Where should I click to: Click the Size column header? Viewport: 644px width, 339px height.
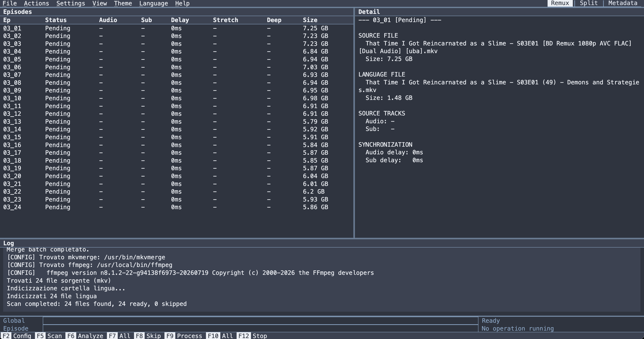tap(310, 20)
